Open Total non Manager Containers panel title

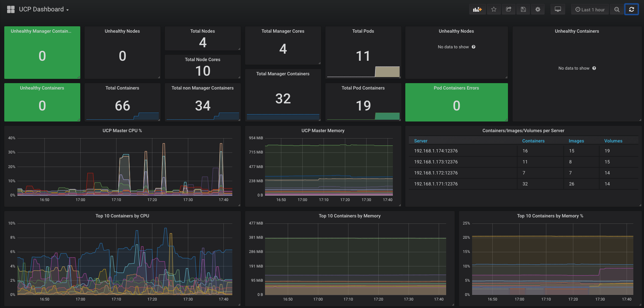202,88
